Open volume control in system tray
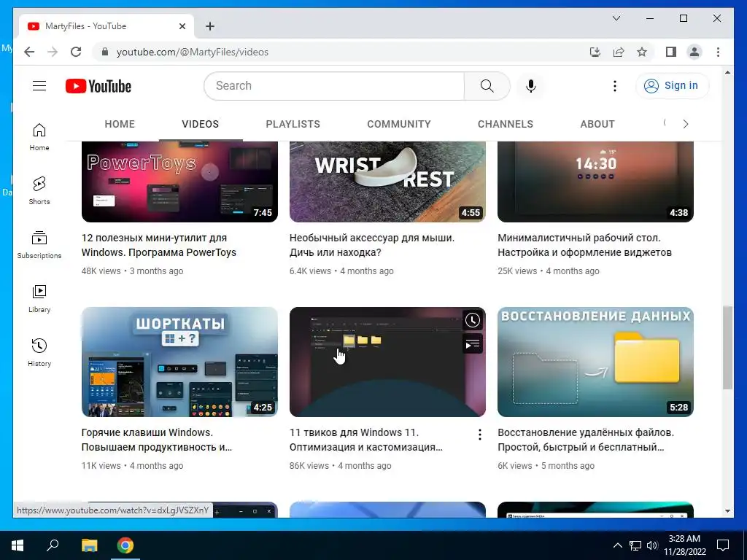This screenshot has height=560, width=747. pos(652,545)
